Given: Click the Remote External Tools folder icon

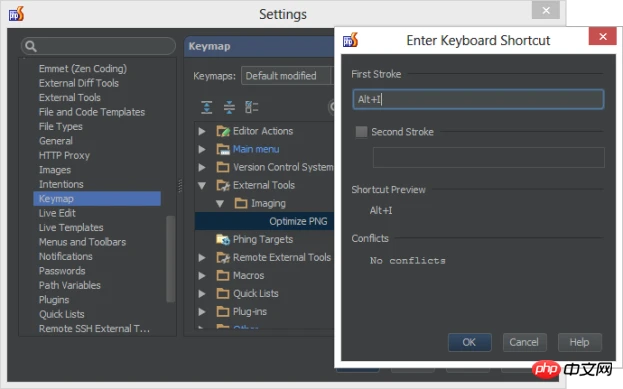Looking at the screenshot, I should [x=223, y=257].
